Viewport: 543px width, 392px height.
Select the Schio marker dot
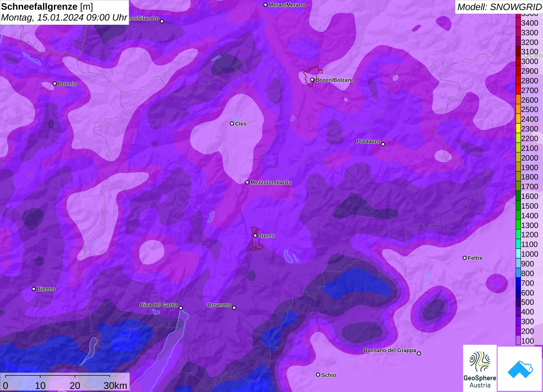(318, 375)
